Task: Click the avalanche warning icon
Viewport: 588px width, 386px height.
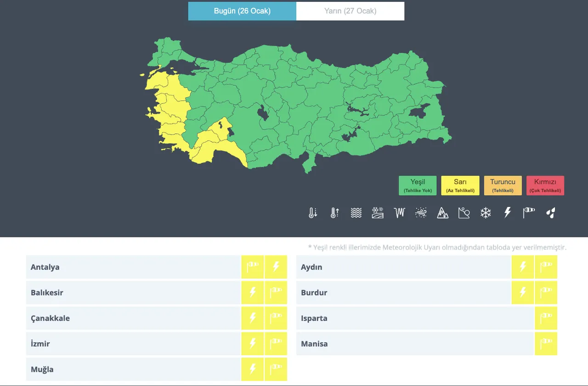Action: (442, 213)
